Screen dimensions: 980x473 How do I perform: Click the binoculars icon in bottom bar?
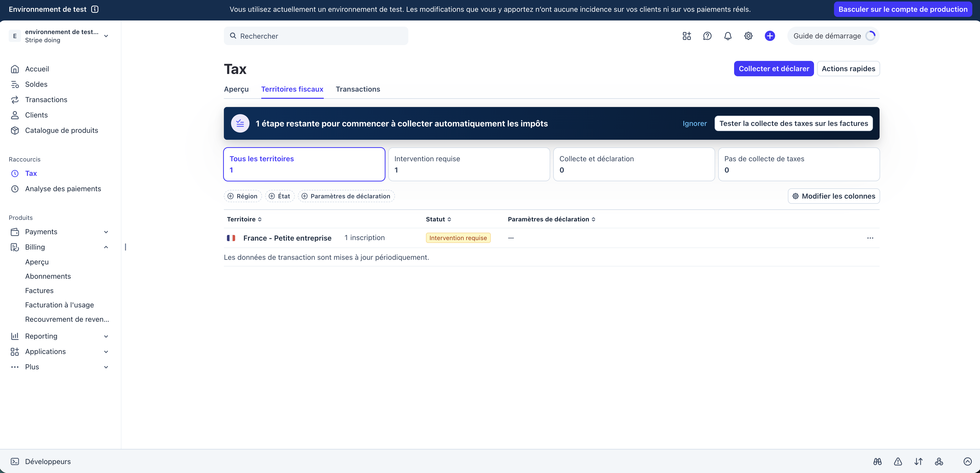878,461
